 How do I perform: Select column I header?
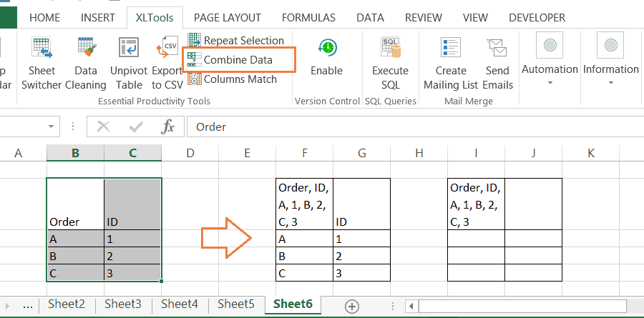(476, 154)
